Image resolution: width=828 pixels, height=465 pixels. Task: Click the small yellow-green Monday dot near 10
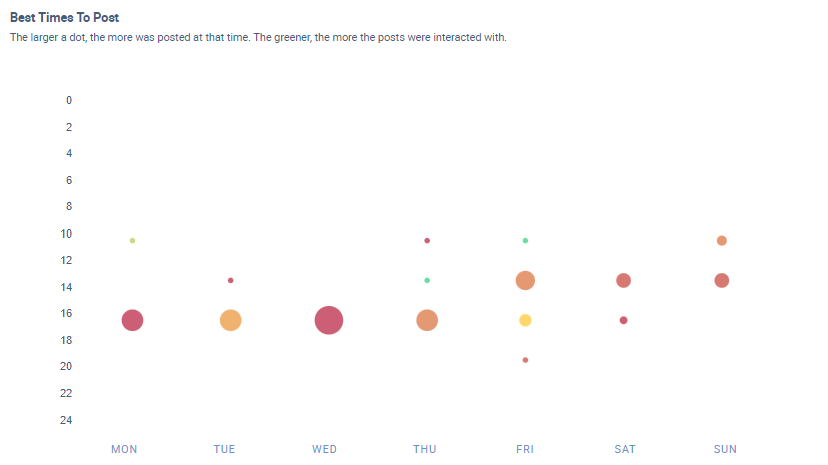[132, 241]
